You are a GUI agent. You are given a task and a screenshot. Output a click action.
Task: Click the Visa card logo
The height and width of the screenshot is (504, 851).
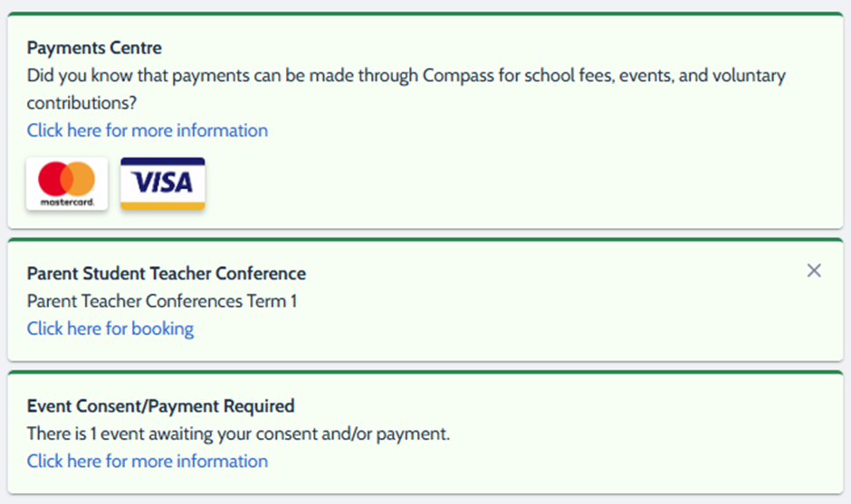click(163, 184)
